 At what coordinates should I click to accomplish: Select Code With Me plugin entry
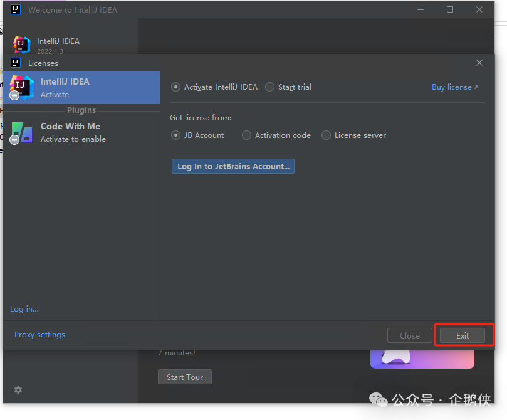click(x=81, y=132)
